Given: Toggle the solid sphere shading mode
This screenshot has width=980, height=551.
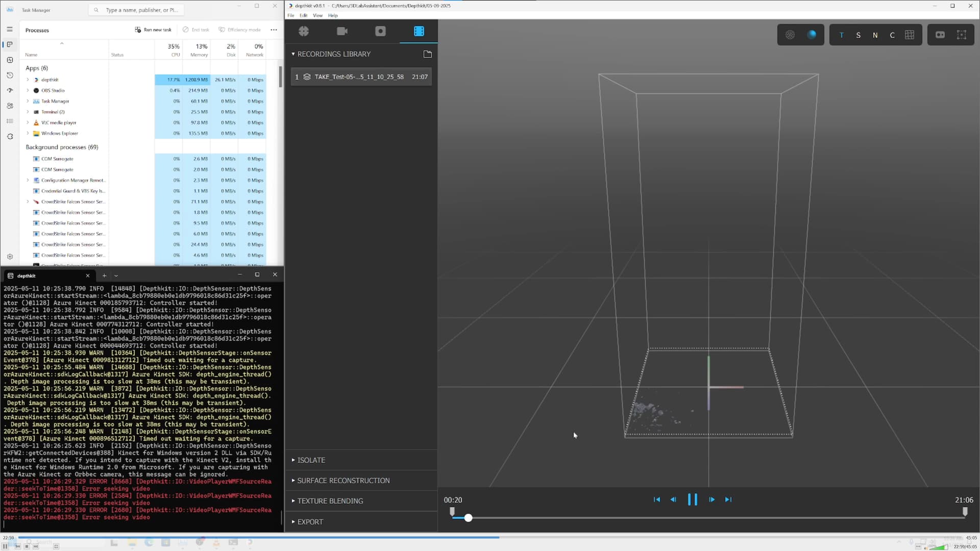Looking at the screenshot, I should click(813, 35).
